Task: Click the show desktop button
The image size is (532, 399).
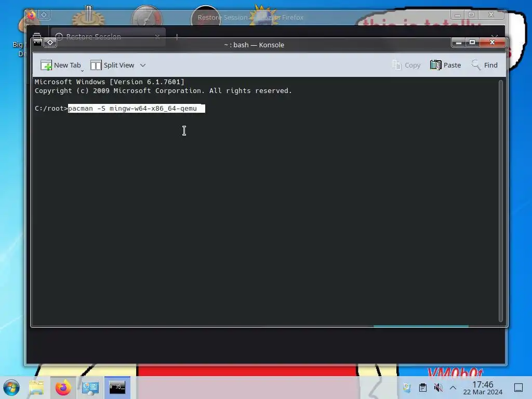Action: pos(518,388)
